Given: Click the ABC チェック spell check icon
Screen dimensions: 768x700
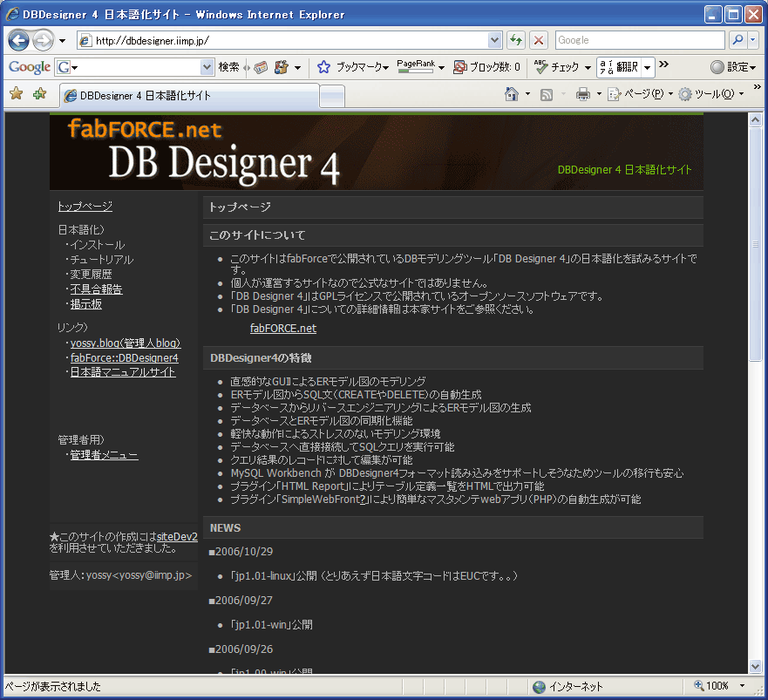Looking at the screenshot, I should 541,66.
